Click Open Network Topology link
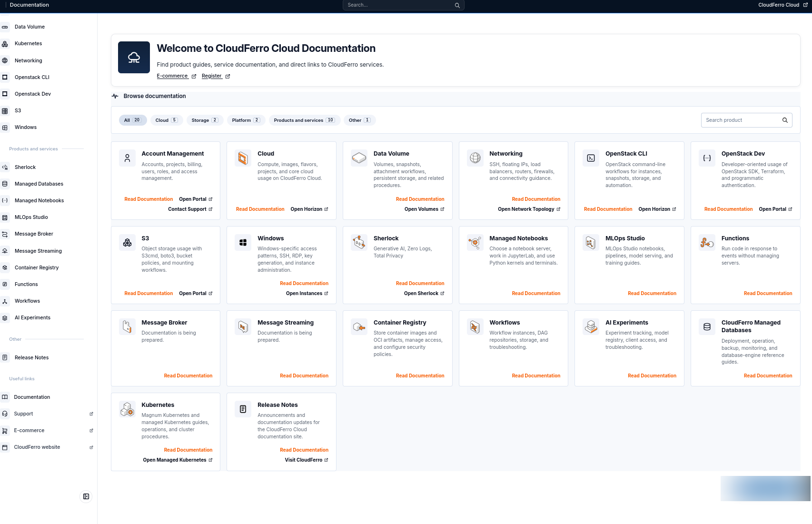This screenshot has height=524, width=812. coord(529,209)
